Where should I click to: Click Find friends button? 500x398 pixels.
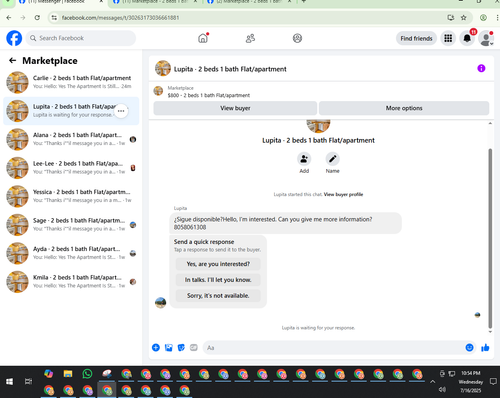pyautogui.click(x=416, y=38)
